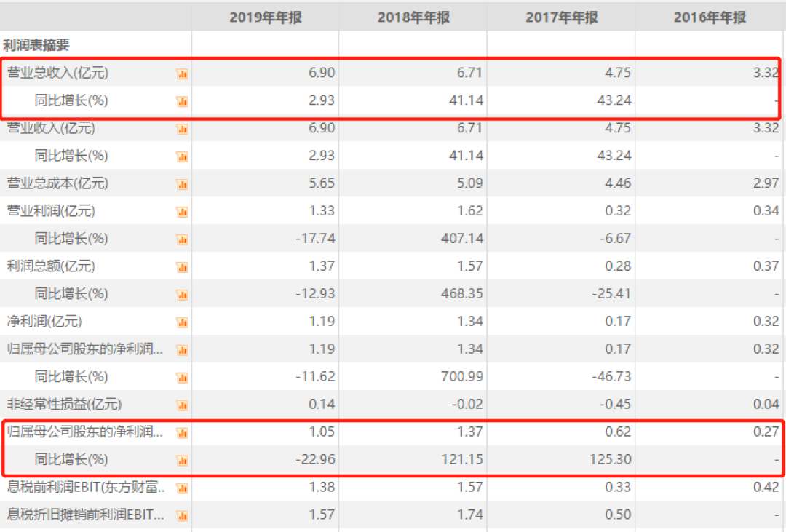Image resolution: width=786 pixels, height=532 pixels.
Task: Click the 5.09 cell under 2018年年报
Action: [x=469, y=183]
